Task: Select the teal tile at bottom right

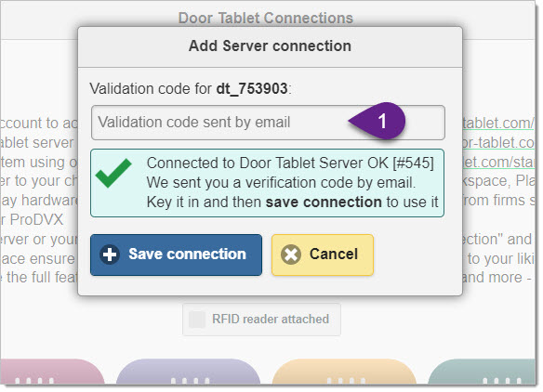Action: coord(482,372)
